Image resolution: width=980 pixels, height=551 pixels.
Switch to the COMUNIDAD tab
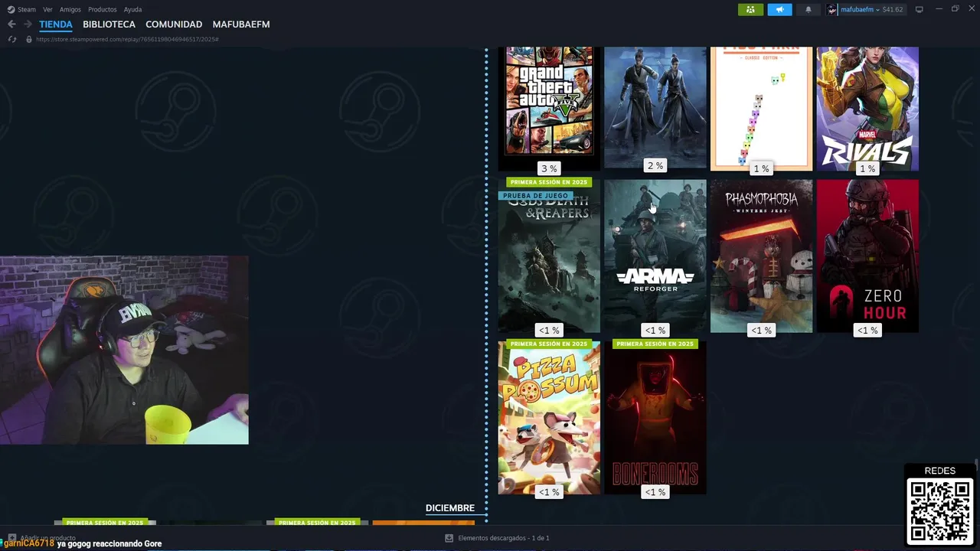coord(174,24)
